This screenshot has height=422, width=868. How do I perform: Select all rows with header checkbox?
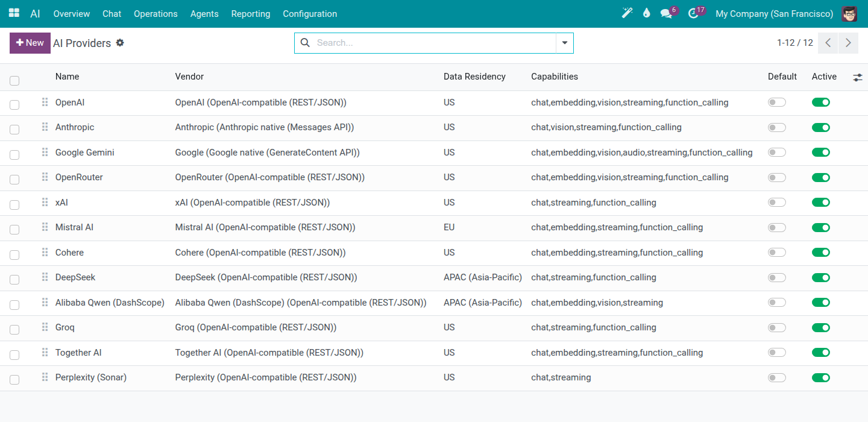14,80
